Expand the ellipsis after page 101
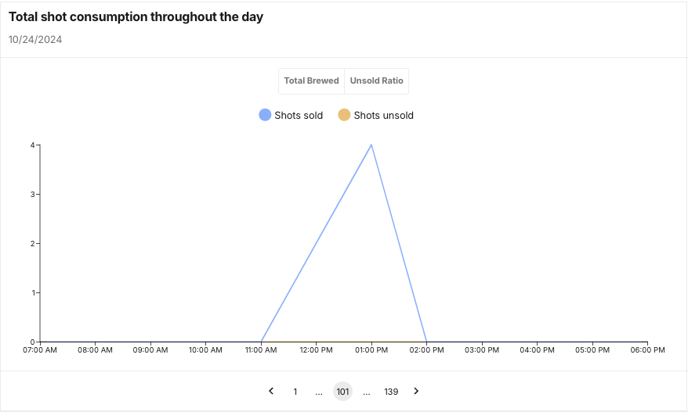 [366, 392]
